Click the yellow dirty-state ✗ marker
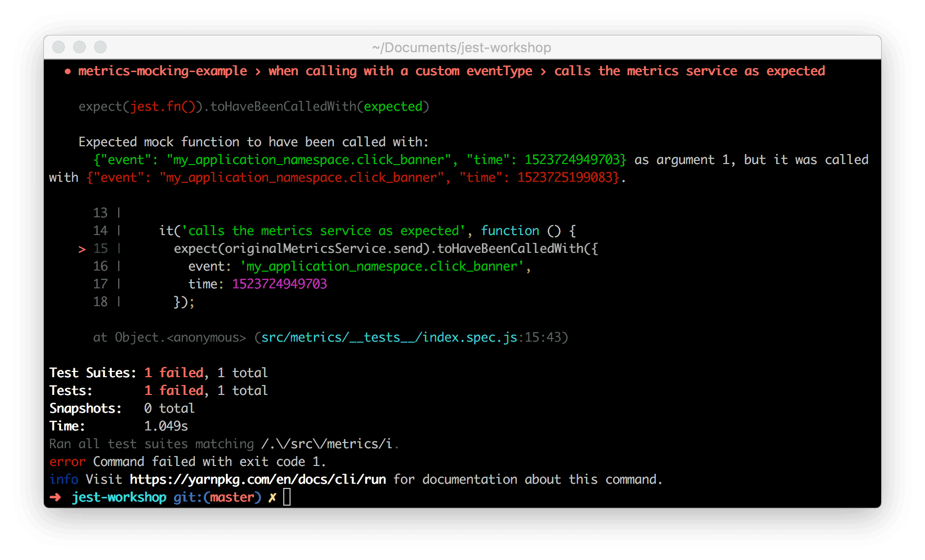 (x=272, y=498)
